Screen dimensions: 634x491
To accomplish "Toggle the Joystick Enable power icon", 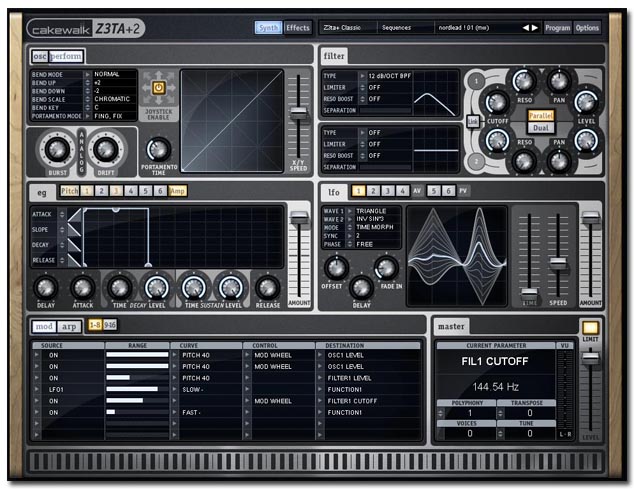I will point(158,88).
